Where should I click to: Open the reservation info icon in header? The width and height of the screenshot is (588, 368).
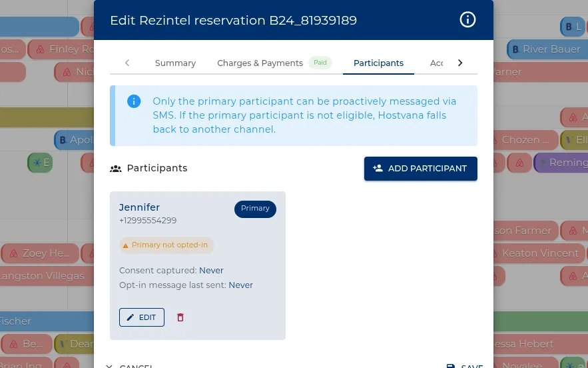point(467,19)
